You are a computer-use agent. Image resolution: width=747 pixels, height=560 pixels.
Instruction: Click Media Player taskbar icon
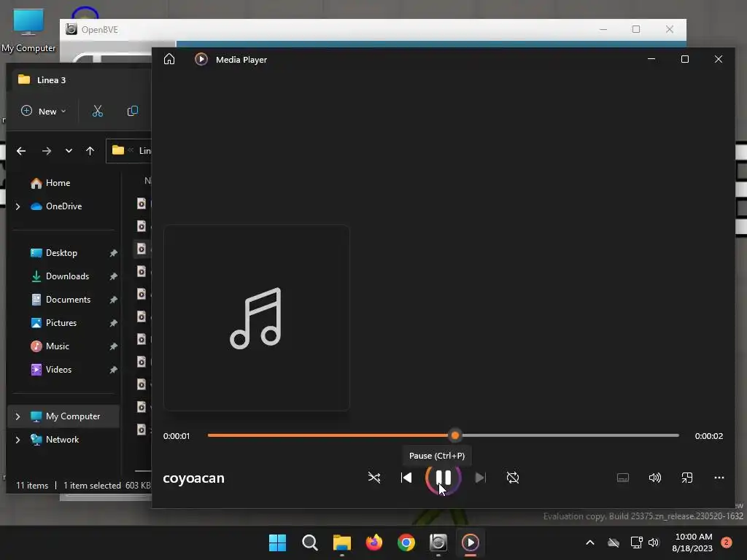[x=471, y=542]
